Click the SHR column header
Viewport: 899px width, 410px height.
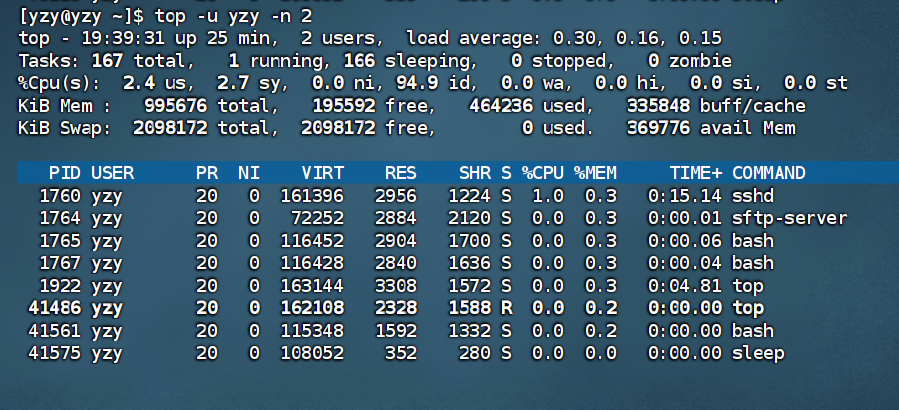(x=475, y=173)
